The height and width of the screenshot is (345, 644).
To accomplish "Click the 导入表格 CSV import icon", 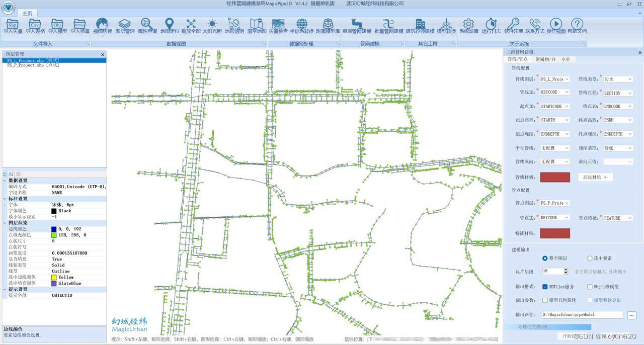I will coord(35,26).
